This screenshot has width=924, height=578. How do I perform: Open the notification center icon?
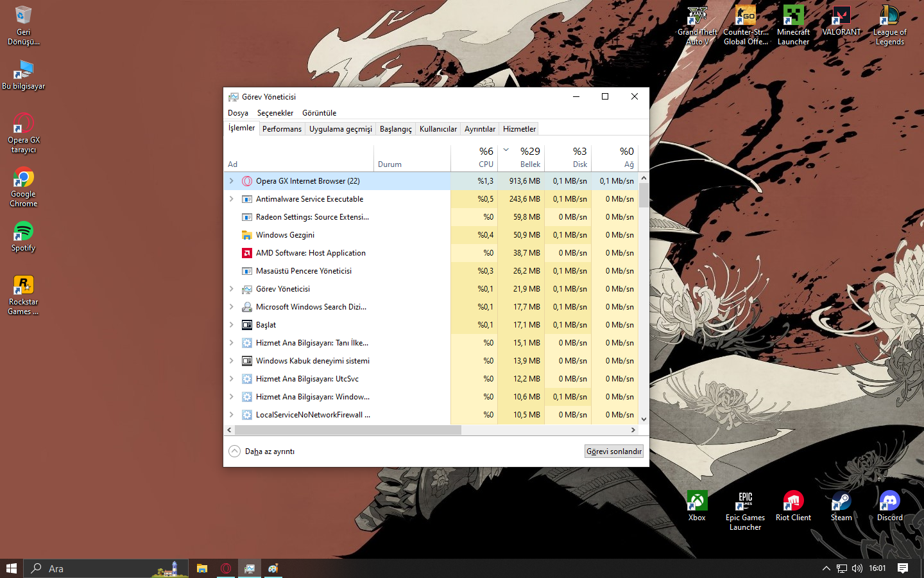(903, 568)
